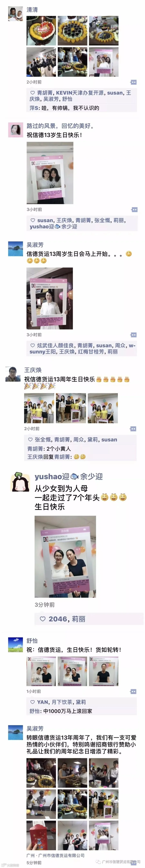Open comment menu on 路过的风景 post
This screenshot has height=868, width=145.
134,210
